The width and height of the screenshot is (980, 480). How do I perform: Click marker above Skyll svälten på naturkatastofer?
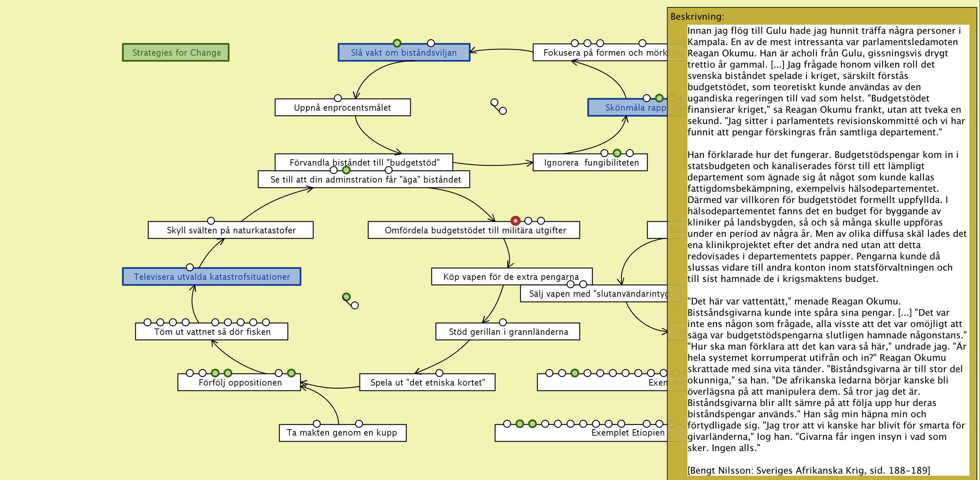click(211, 221)
